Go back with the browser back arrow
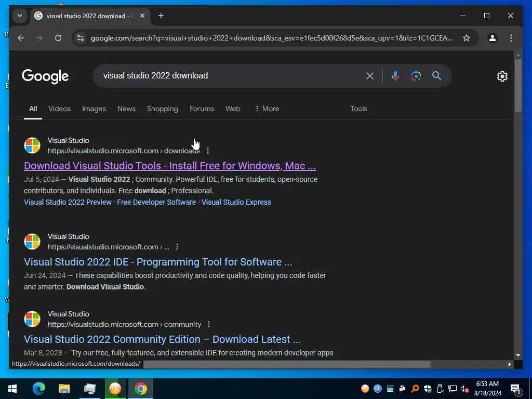The image size is (532, 399). (21, 38)
